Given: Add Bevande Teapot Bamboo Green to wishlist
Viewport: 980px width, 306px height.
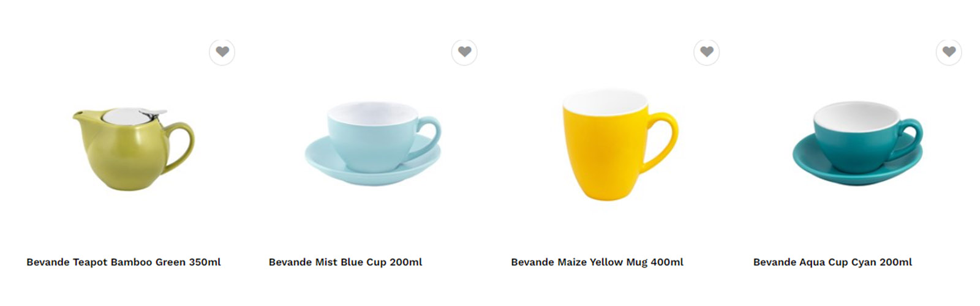Looking at the screenshot, I should coord(222,52).
